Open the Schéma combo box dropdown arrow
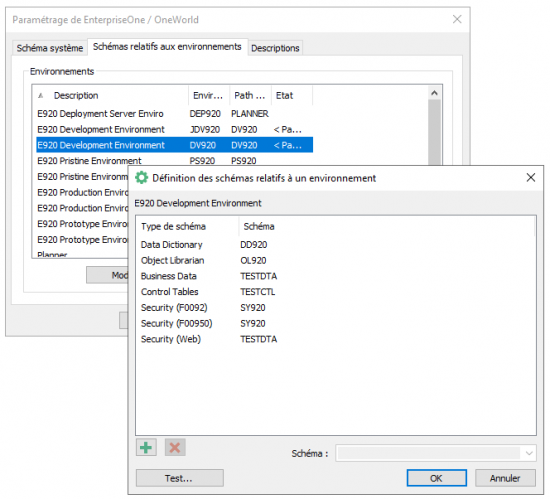 529,453
